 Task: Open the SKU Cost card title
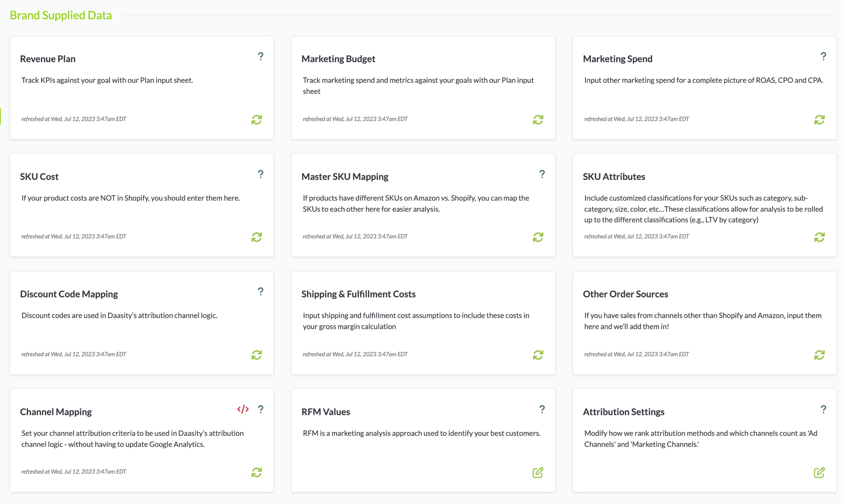pos(39,177)
